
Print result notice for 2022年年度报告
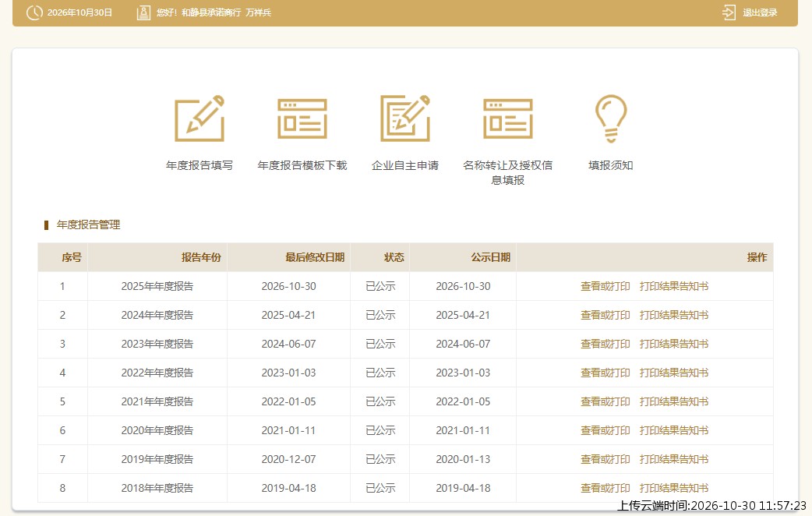coord(674,373)
